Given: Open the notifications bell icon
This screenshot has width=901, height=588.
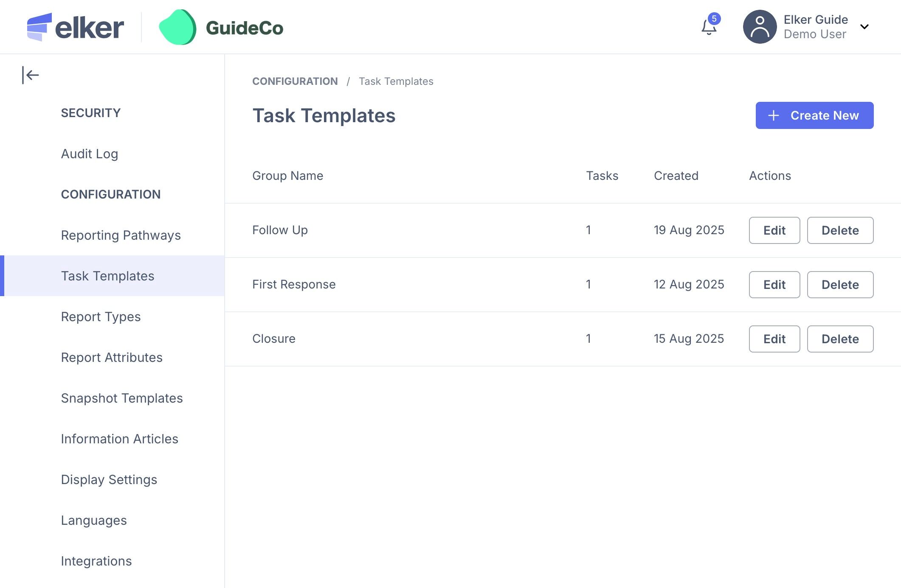Looking at the screenshot, I should [x=709, y=27].
